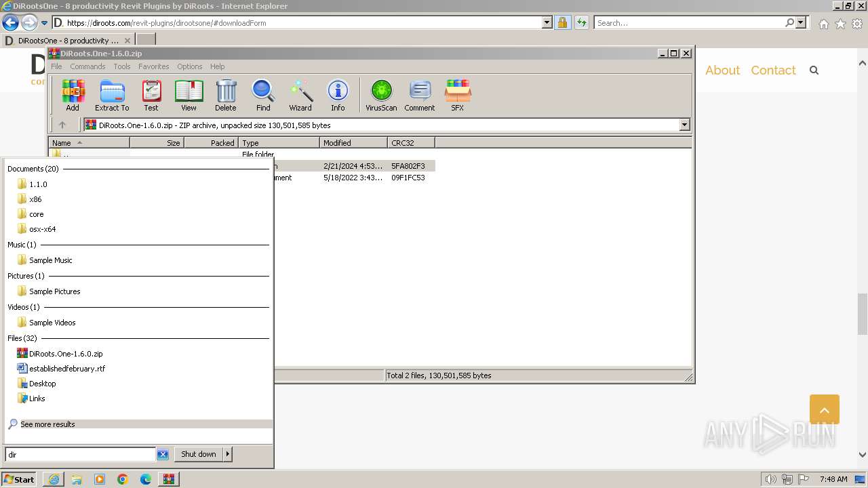Viewport: 868px width, 488px height.
Task: Open Microsoft Edge from the taskbar
Action: 146,479
